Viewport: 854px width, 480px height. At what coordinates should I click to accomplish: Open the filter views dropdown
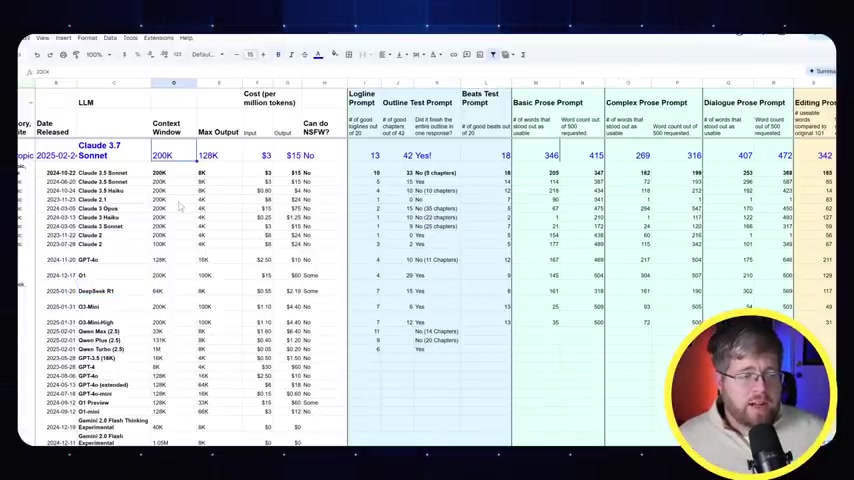(508, 55)
